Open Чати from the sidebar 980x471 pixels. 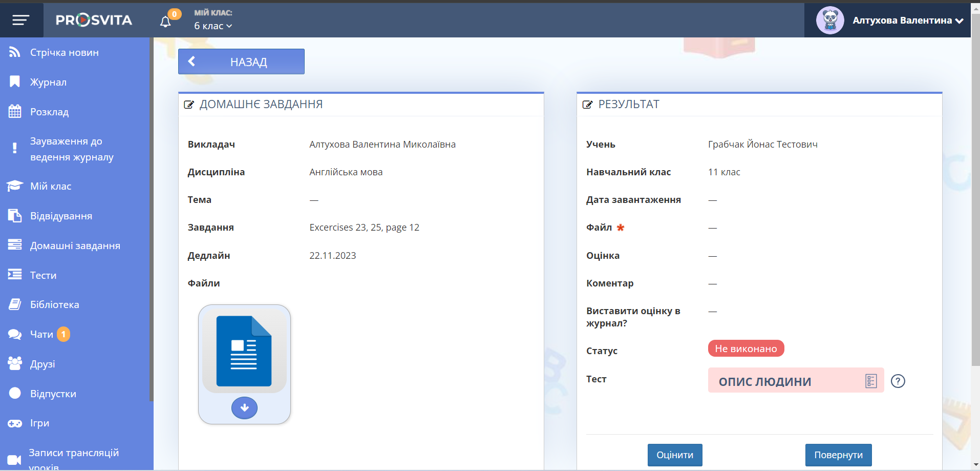41,334
